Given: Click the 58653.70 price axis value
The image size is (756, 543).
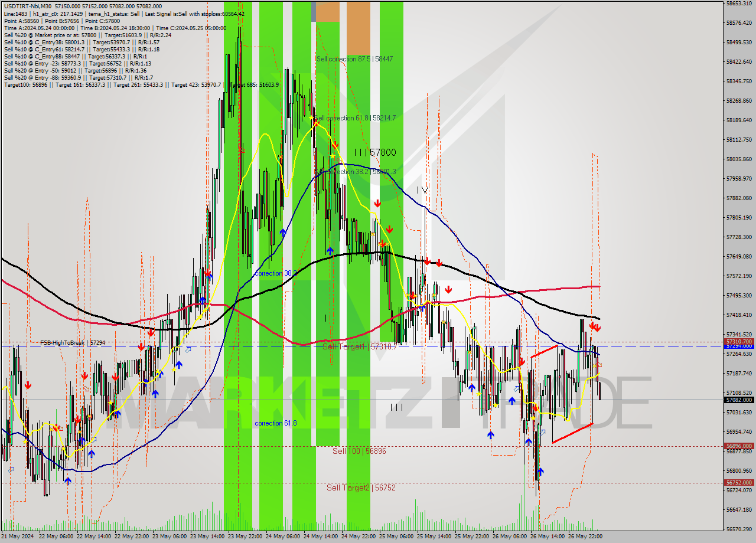Looking at the screenshot, I should [x=738, y=3].
